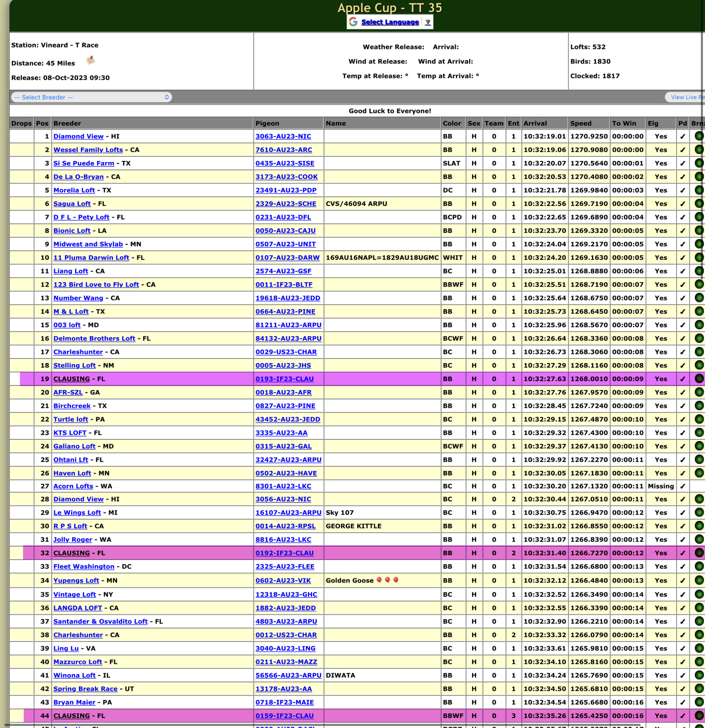
Task: Click the Breeder column header
Action: [67, 123]
